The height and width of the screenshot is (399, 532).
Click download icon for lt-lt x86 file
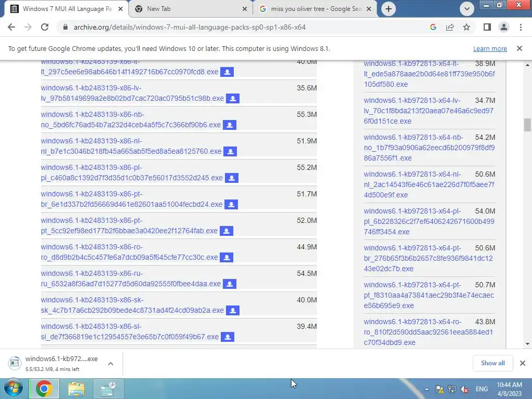point(227,72)
